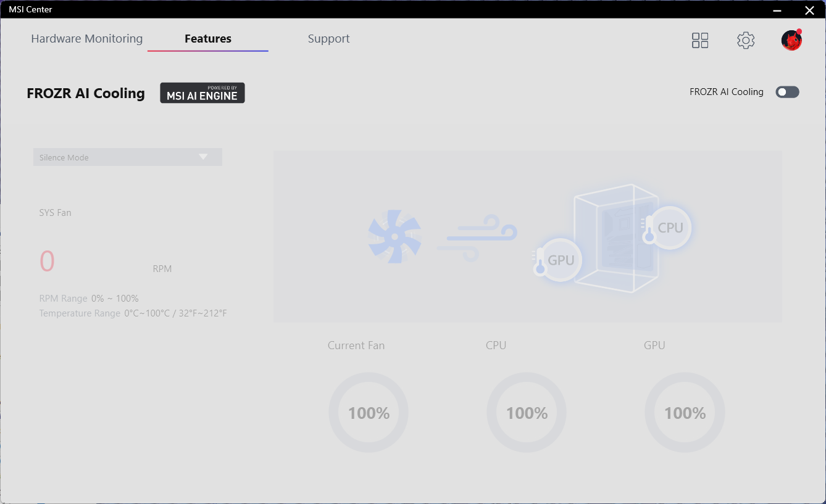Click the GPU 100% gauge
The width and height of the screenshot is (826, 504).
(685, 413)
